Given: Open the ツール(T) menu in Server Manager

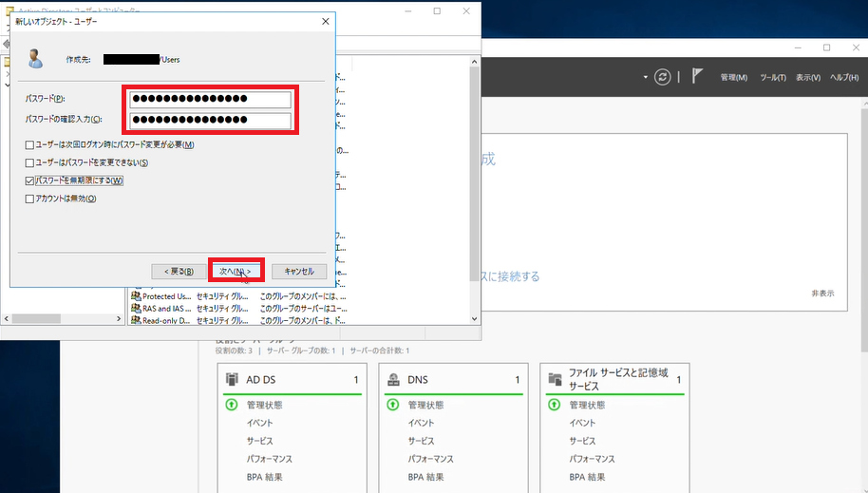Looking at the screenshot, I should [x=773, y=78].
